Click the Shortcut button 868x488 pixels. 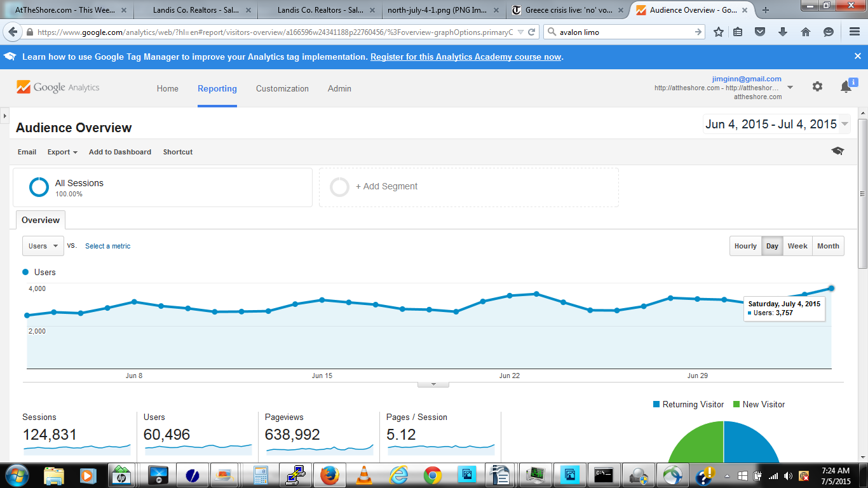178,152
